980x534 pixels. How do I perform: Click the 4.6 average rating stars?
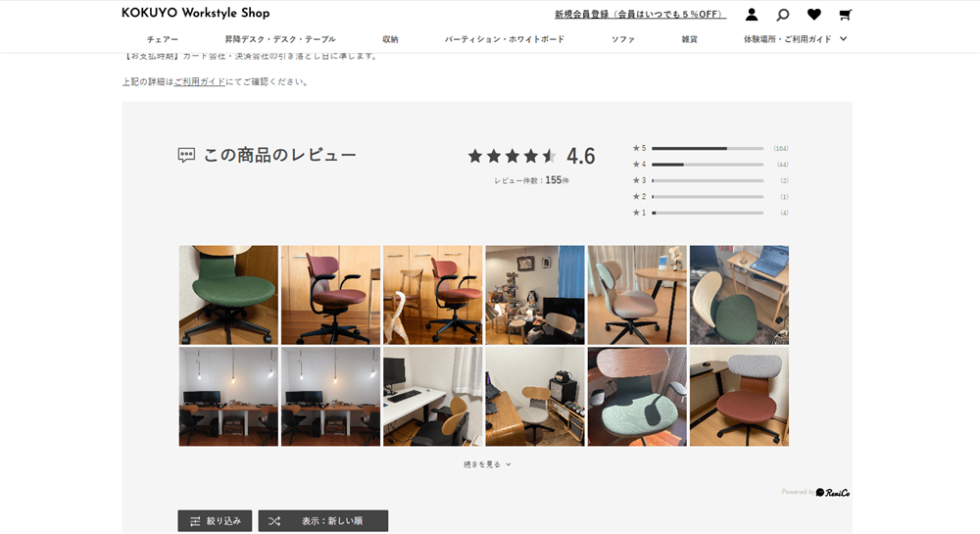point(512,156)
